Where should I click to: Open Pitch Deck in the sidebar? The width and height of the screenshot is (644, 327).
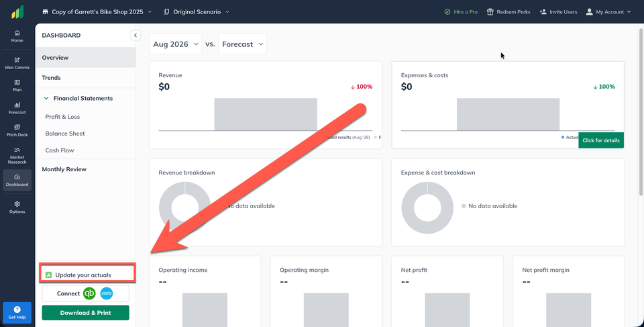coord(17,131)
